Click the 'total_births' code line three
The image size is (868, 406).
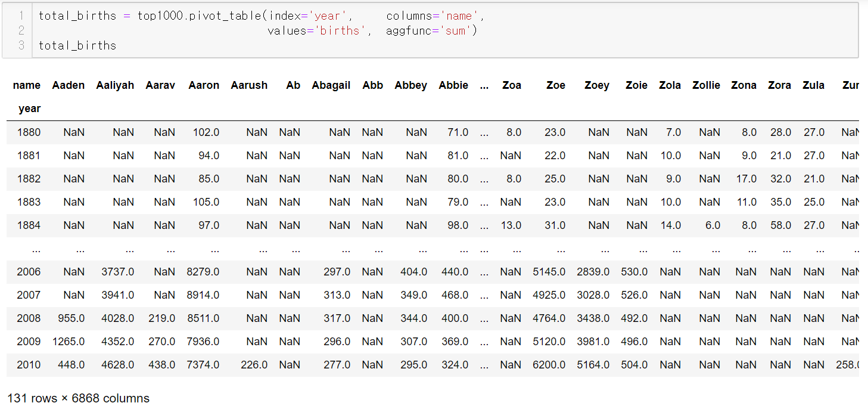[x=77, y=45]
